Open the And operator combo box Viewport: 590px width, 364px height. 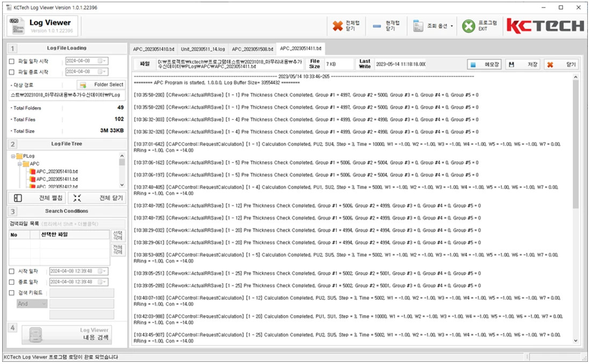tap(32, 304)
